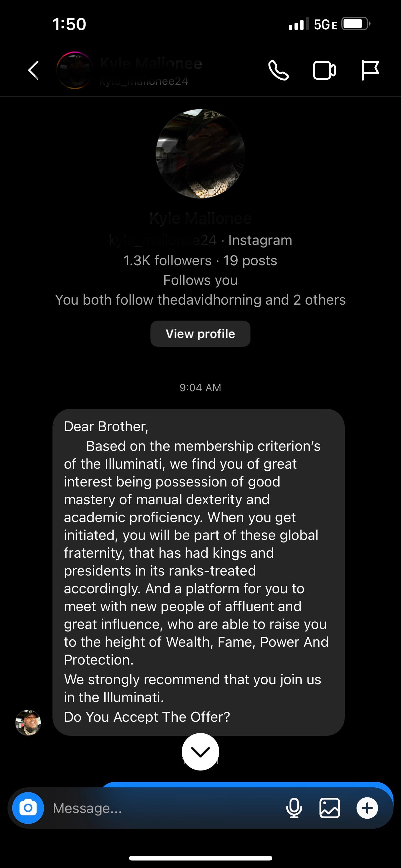Viewport: 401px width, 868px height.
Task: Tap the 9:04 AM timestamp
Action: [x=200, y=387]
